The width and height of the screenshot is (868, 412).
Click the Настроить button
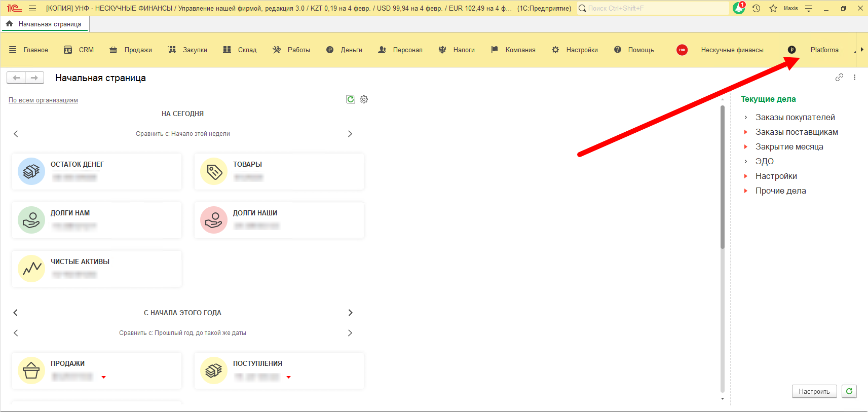814,391
